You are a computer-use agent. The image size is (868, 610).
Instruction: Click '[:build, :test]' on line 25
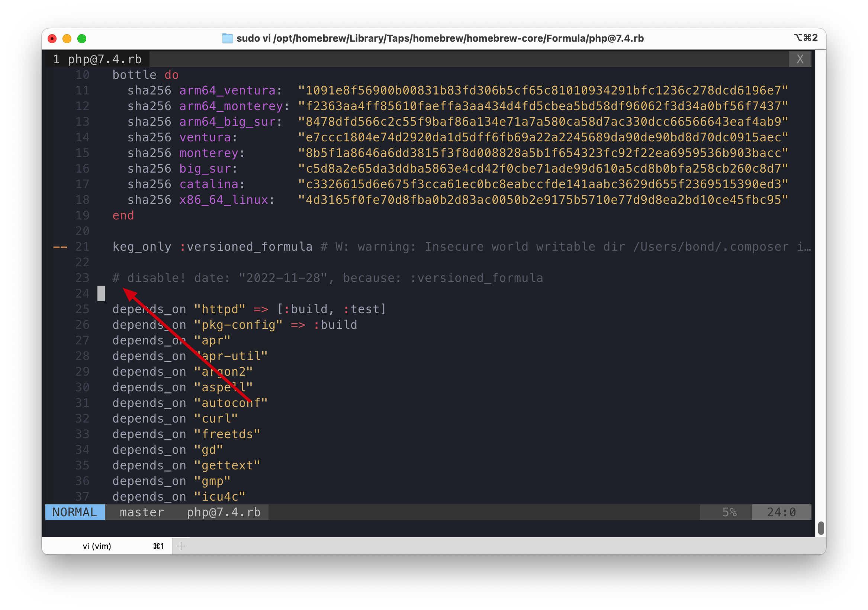[x=332, y=309]
